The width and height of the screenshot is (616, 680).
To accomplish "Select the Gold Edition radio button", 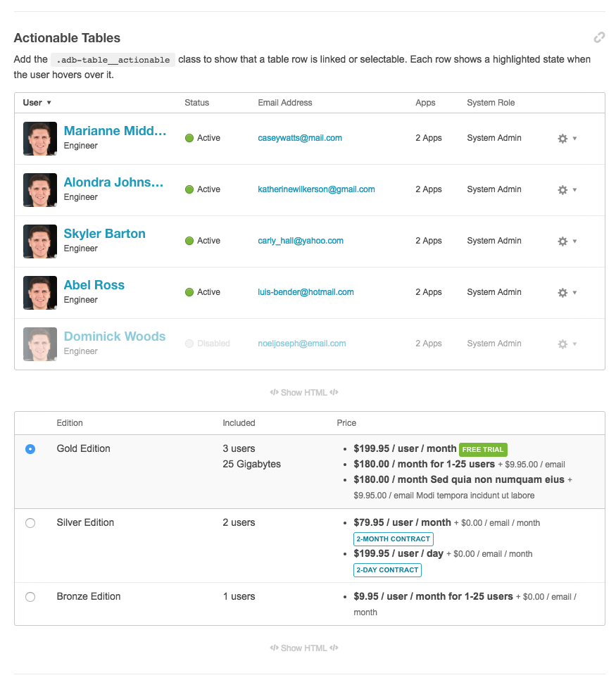I will (30, 449).
